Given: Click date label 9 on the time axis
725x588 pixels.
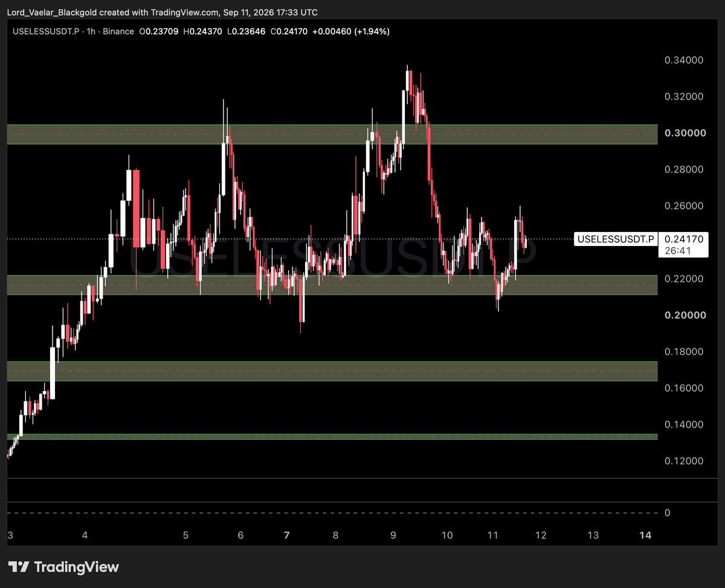Looking at the screenshot, I should (x=393, y=535).
